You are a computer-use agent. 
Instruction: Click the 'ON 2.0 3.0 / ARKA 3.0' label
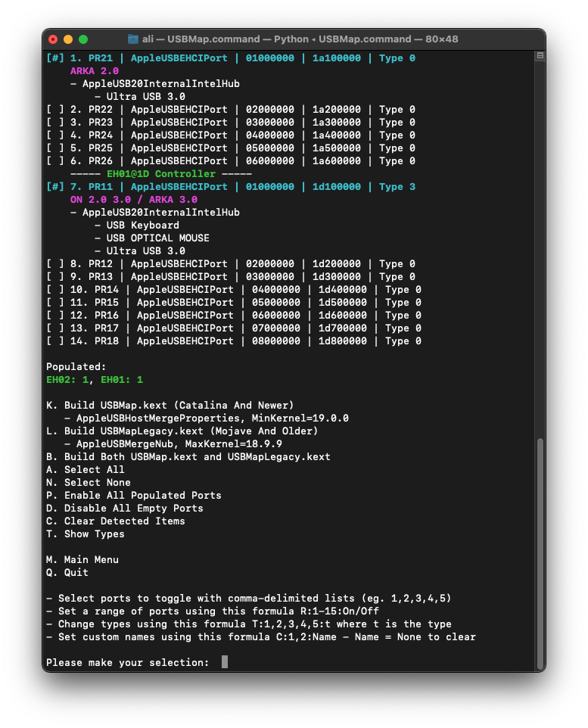pyautogui.click(x=134, y=200)
